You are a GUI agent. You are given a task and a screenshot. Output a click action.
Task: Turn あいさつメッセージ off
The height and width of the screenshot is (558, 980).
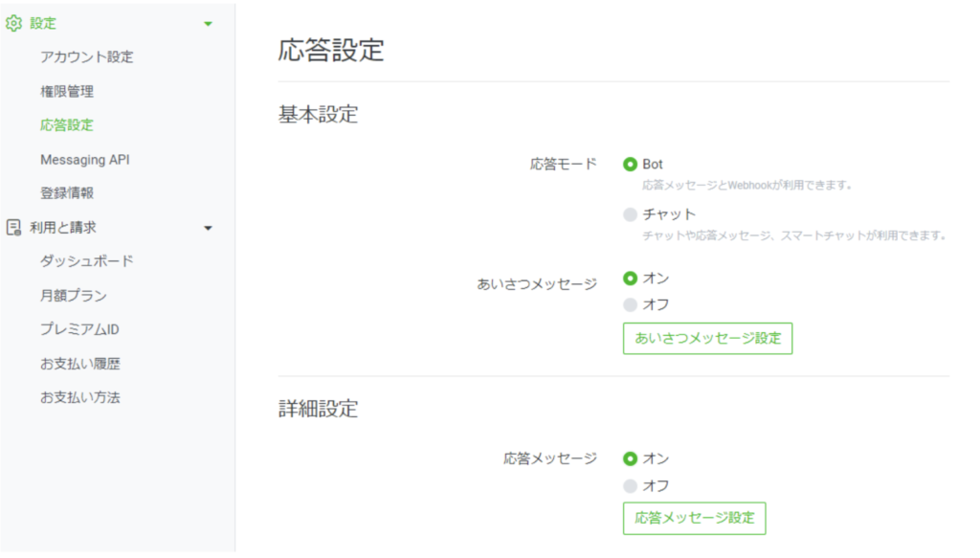pyautogui.click(x=630, y=305)
